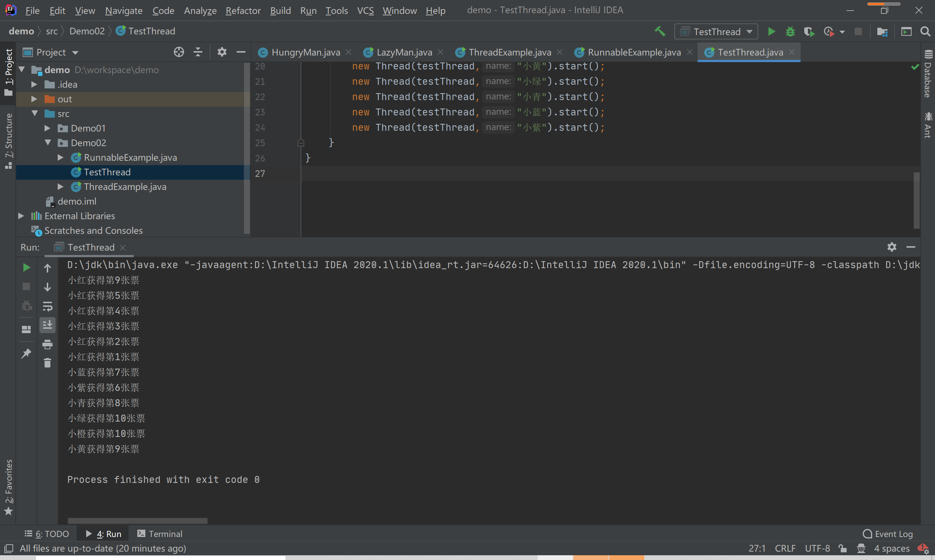Open the Project panel settings gear
This screenshot has height=560, width=935.
click(222, 52)
